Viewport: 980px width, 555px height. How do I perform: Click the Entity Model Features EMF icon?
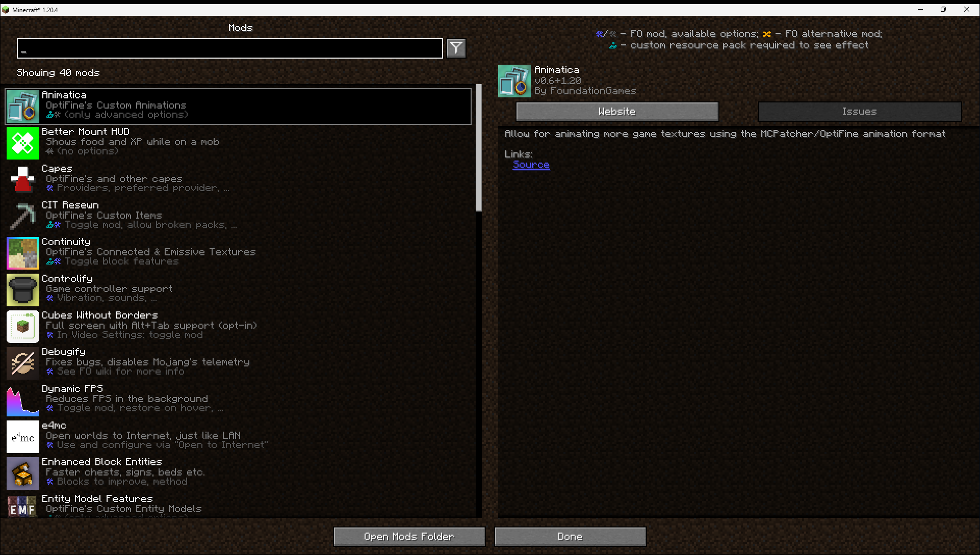point(23,506)
